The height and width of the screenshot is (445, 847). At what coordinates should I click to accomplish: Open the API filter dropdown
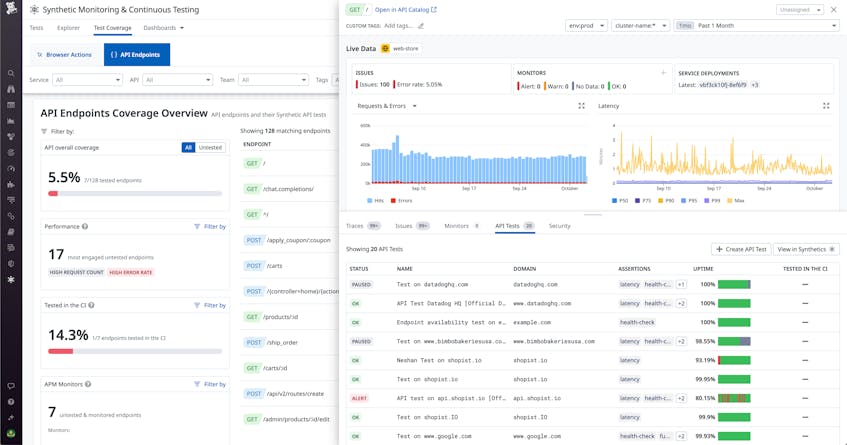tap(177, 80)
